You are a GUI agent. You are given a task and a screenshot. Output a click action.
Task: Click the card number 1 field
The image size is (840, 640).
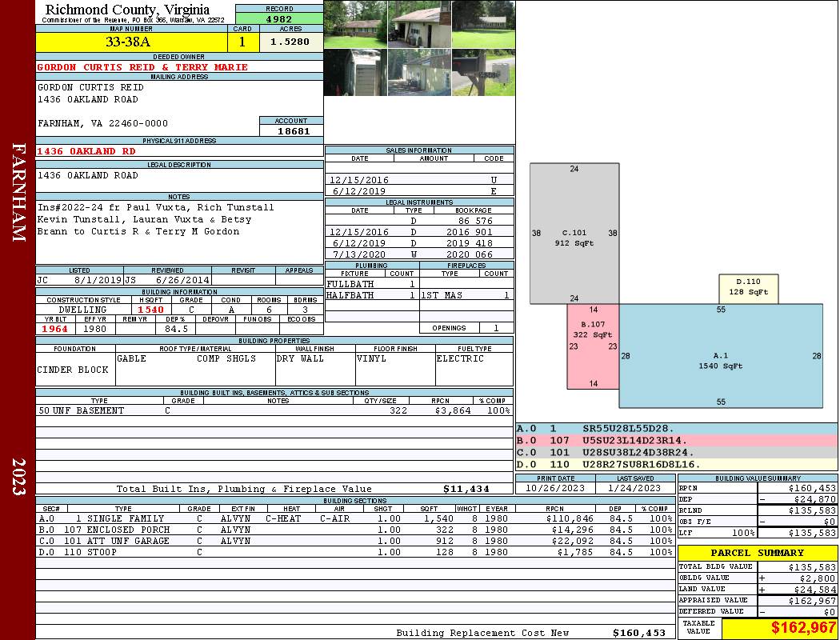[242, 42]
